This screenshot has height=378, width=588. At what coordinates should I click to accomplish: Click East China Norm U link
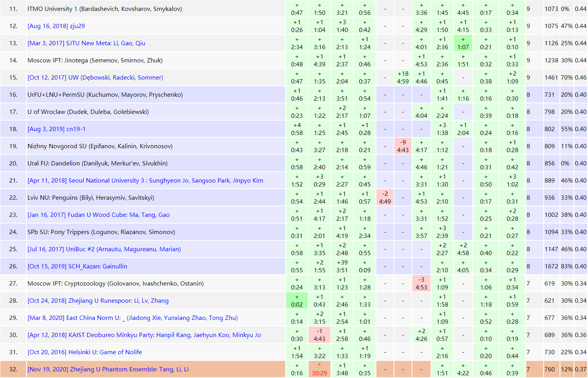132,318
